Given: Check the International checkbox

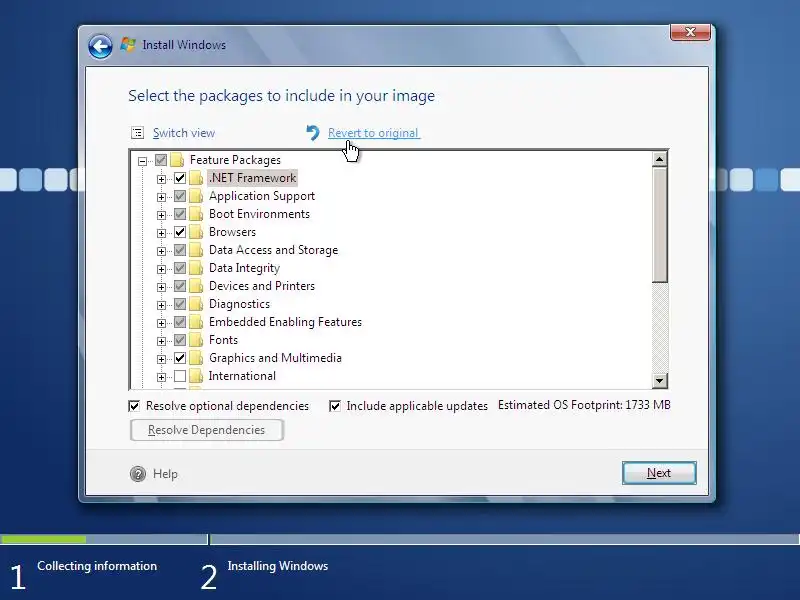Looking at the screenshot, I should 180,376.
